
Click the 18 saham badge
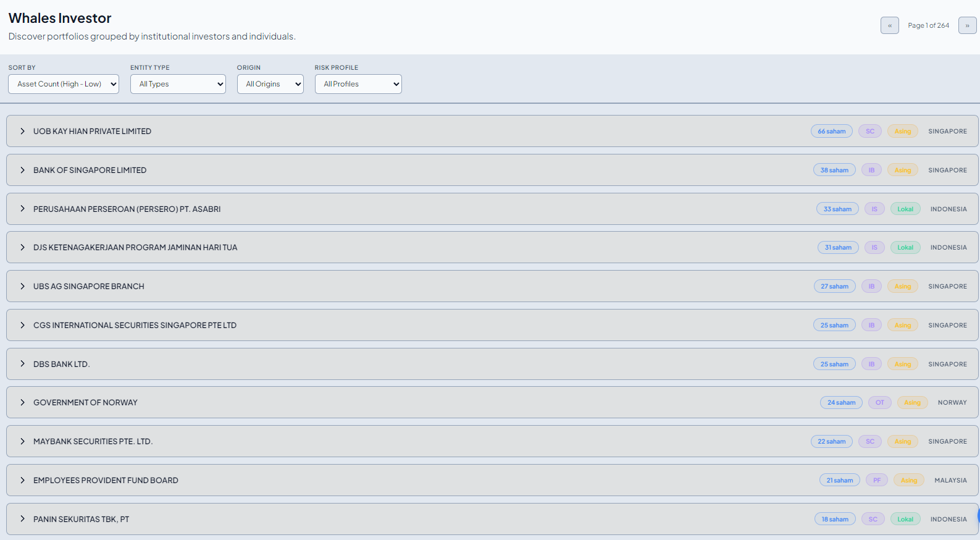click(835, 519)
